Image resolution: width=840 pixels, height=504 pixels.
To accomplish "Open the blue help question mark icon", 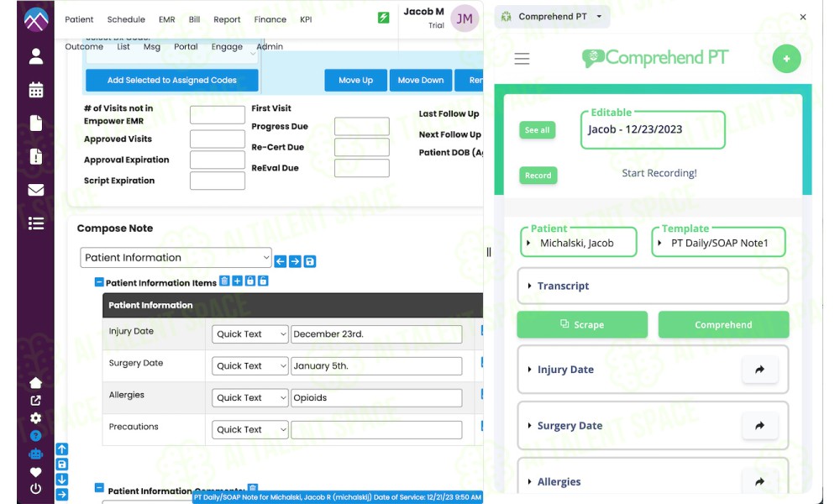I will [35, 436].
